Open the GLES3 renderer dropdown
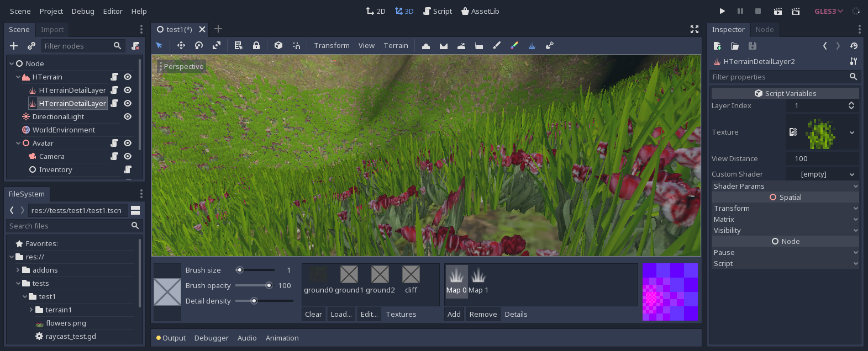 click(x=828, y=11)
